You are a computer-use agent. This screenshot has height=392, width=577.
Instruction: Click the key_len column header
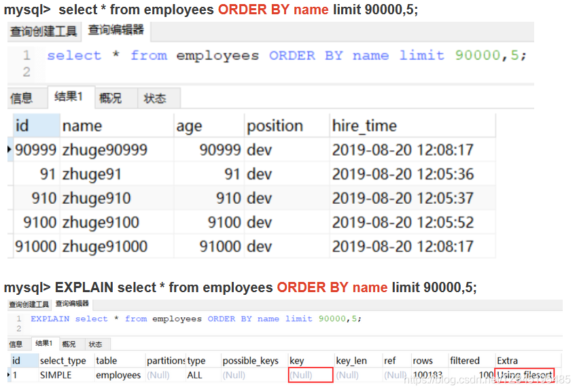358,361
